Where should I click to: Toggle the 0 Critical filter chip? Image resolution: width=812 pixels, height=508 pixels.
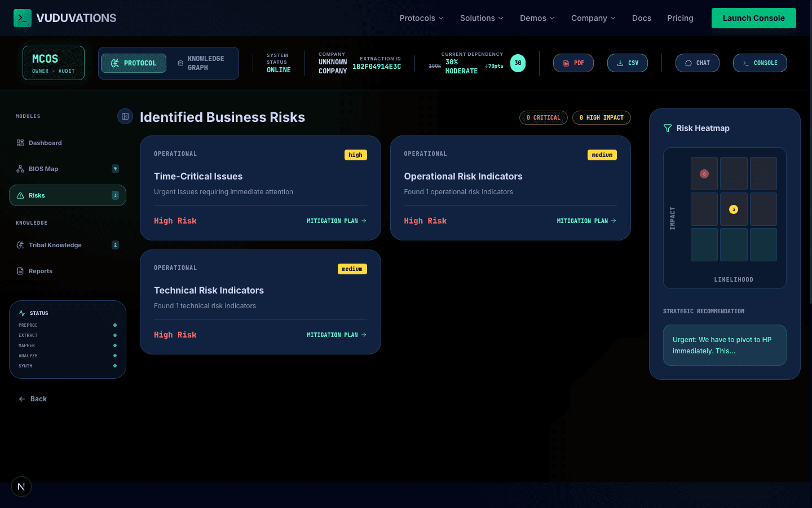[x=544, y=117]
